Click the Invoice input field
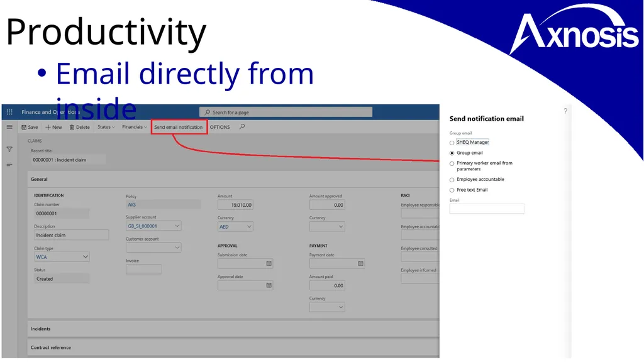The width and height of the screenshot is (644, 362). (143, 269)
